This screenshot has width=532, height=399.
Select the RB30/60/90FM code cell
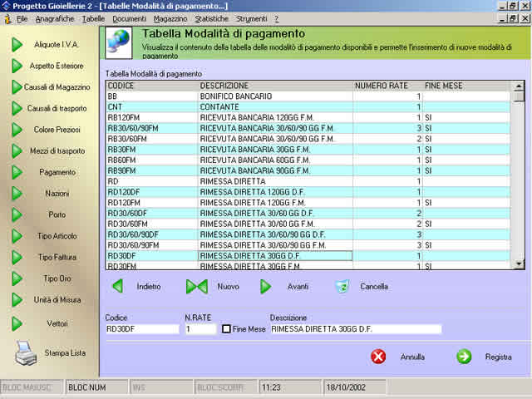tap(151, 128)
